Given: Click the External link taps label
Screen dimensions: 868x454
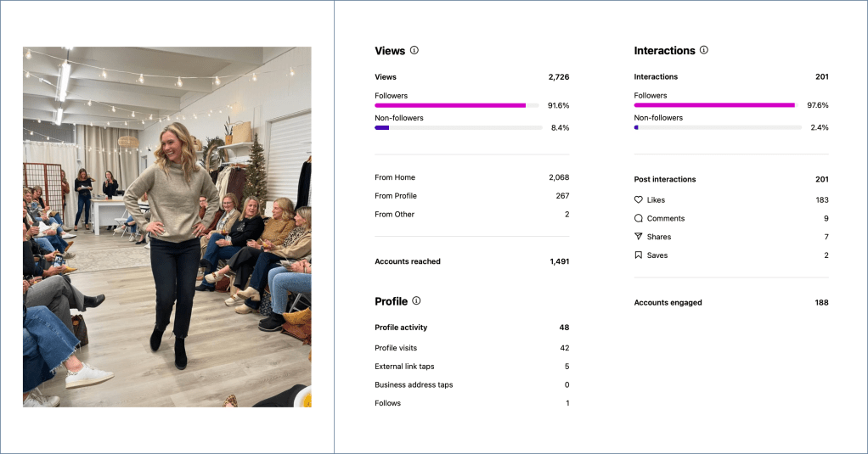Looking at the screenshot, I should pos(404,367).
